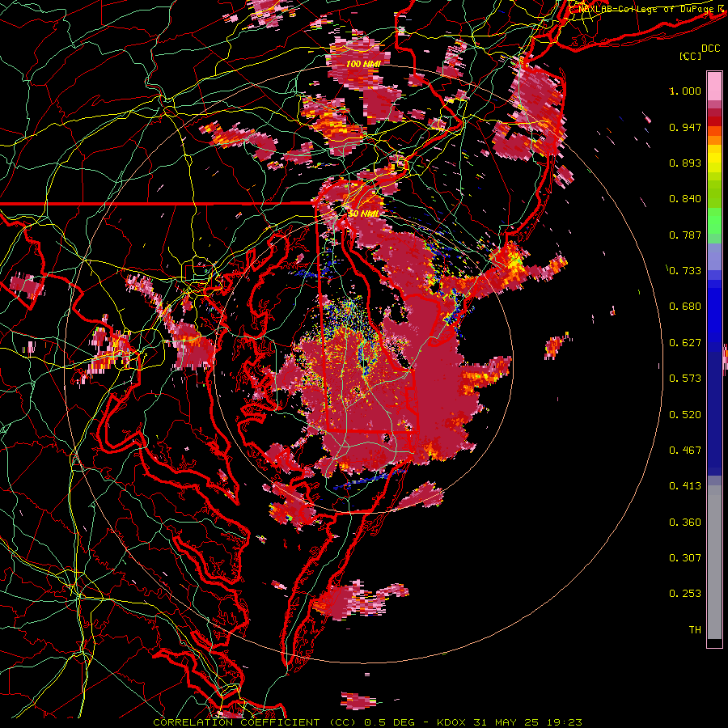Pick the lavender band on the color bar

714,256
